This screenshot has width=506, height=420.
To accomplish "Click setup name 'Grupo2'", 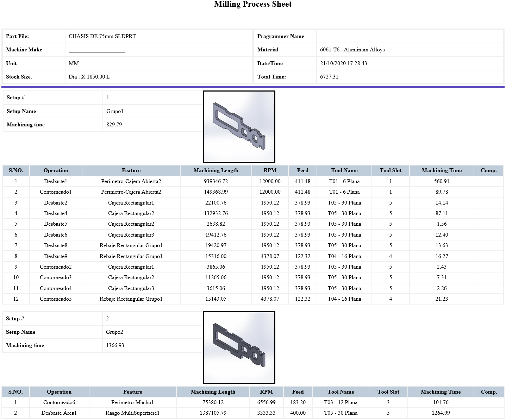I will [114, 332].
